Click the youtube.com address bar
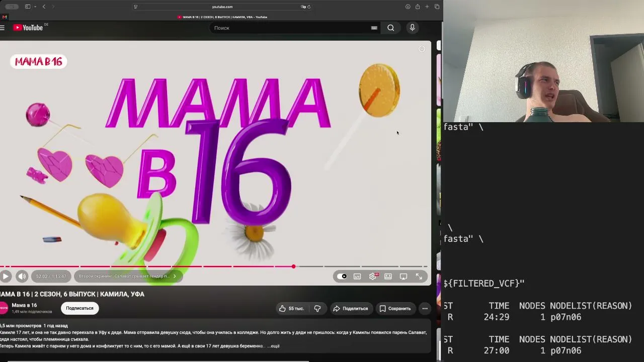The image size is (644, 362). pos(222,7)
